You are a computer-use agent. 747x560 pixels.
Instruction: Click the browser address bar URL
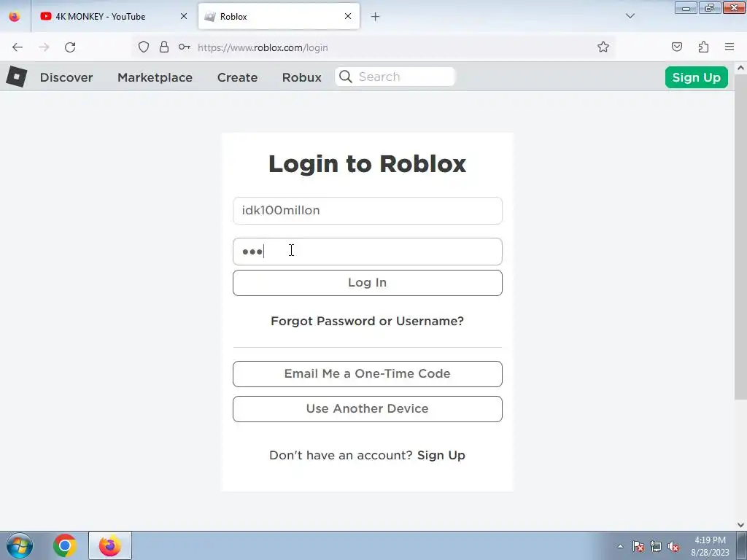point(263,47)
